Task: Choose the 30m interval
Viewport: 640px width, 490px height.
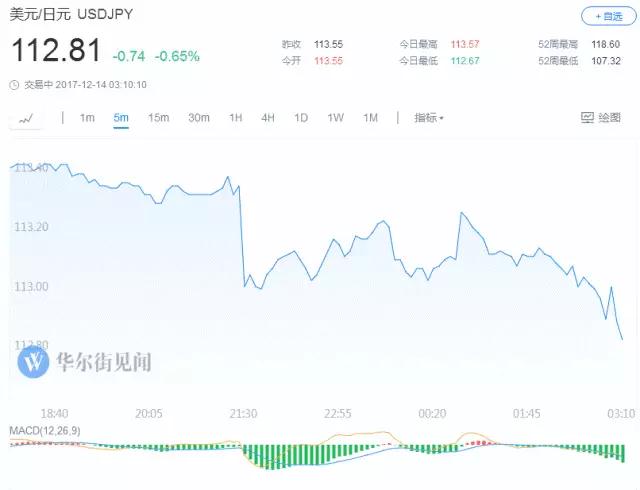Action: coord(199,118)
